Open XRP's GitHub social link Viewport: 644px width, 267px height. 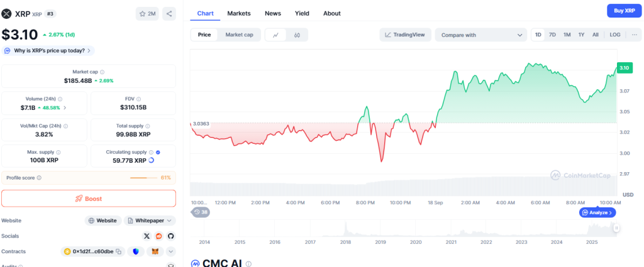(x=170, y=236)
